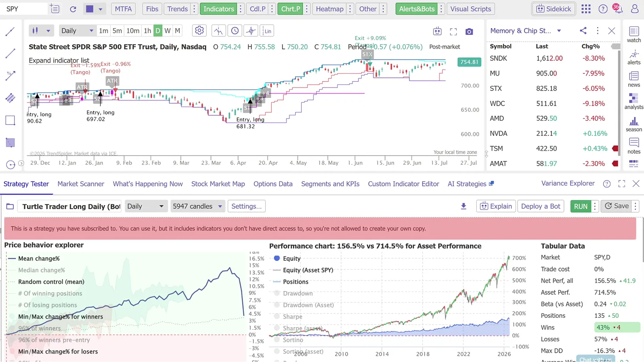Screen dimensions: 644x362
Task: Open the Custom Indicator Editor tab
Action: click(403, 184)
